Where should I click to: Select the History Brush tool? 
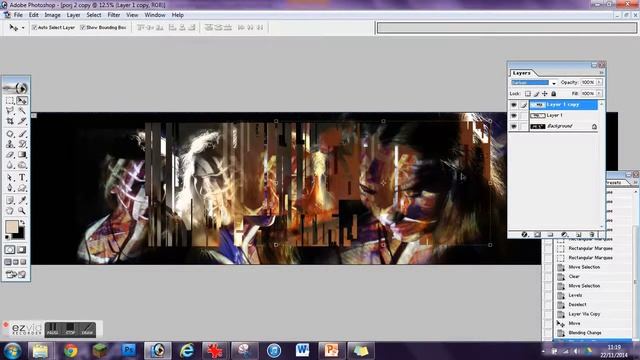tap(22, 144)
